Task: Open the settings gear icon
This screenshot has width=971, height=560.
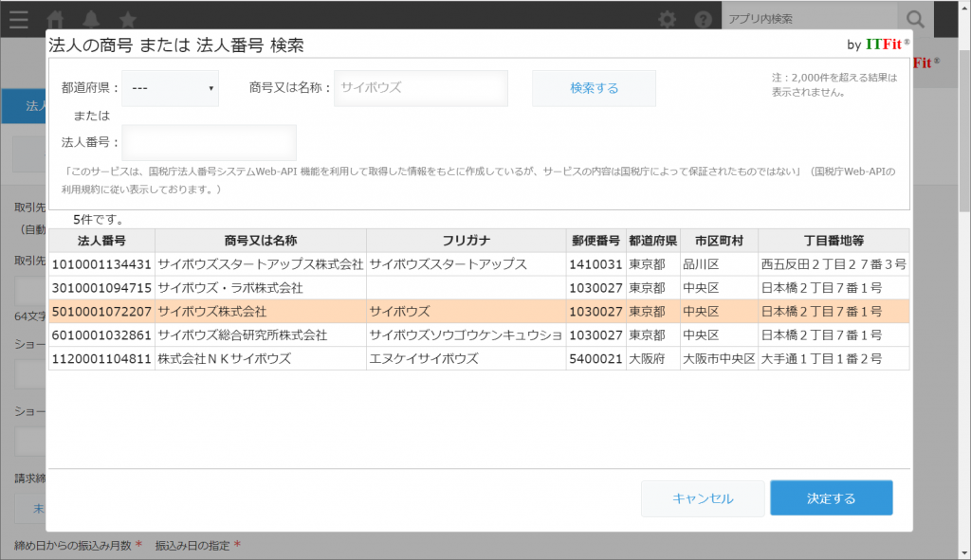Action: pyautogui.click(x=667, y=19)
